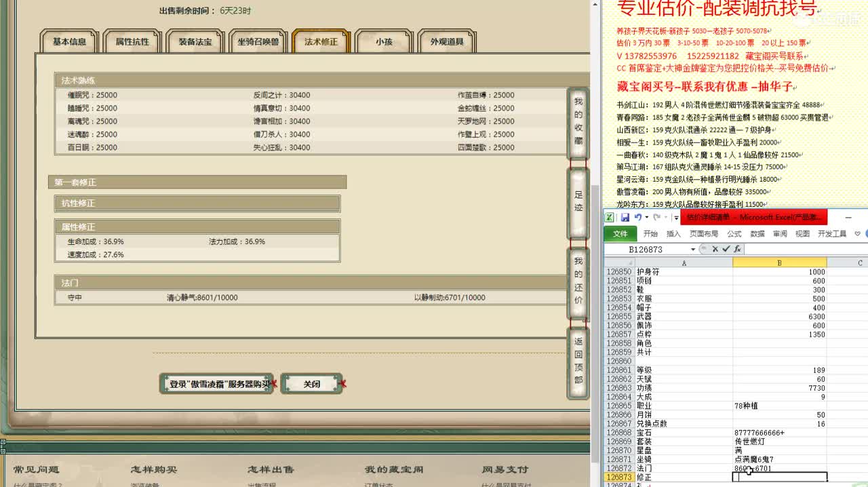Switch to the 插入 Insert ribbon tab
Viewport: 868px width, 487px height.
(673, 234)
